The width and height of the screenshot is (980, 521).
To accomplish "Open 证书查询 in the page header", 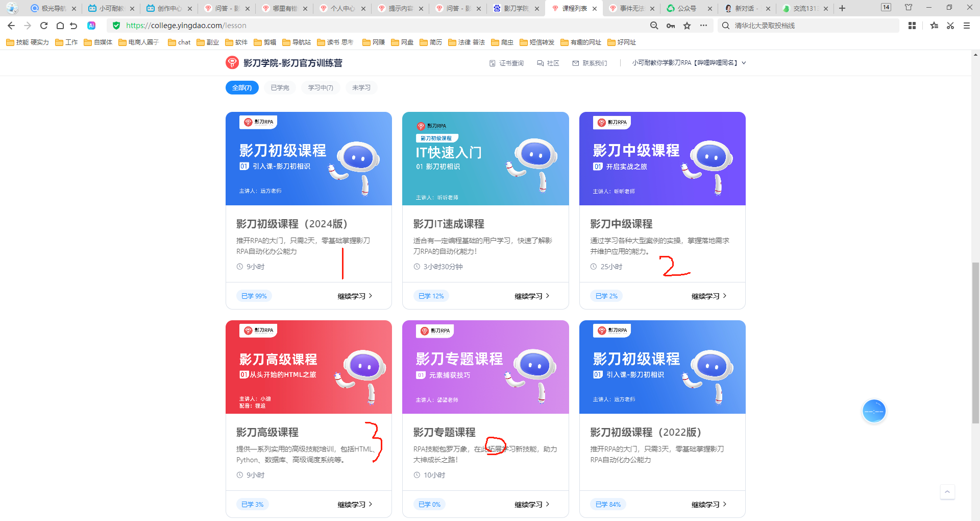I will (507, 63).
